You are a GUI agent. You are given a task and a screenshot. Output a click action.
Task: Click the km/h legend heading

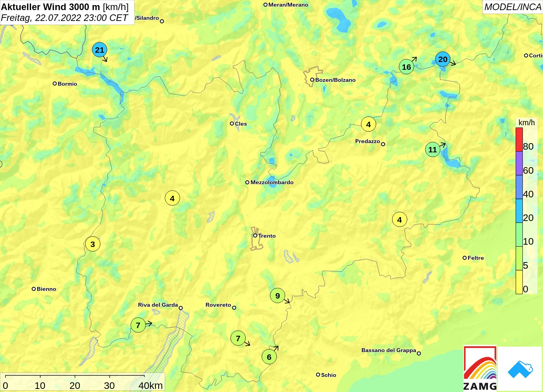(526, 123)
